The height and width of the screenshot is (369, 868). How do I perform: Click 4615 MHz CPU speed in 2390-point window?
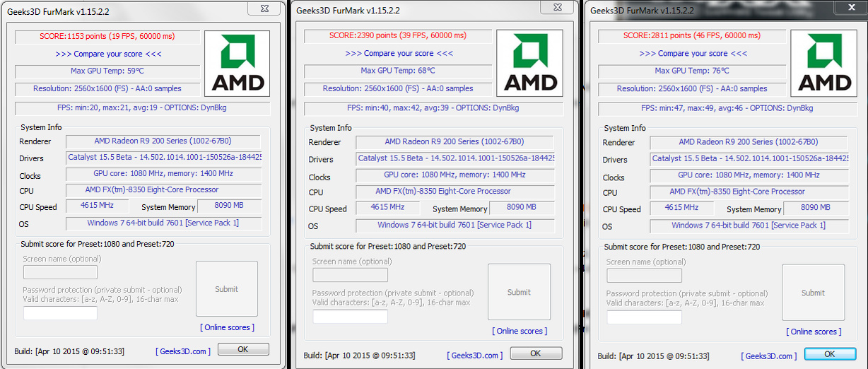(x=387, y=208)
